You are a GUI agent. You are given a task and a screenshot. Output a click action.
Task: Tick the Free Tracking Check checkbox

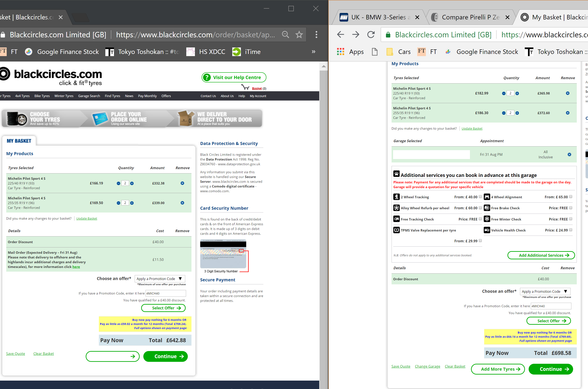[480, 219]
